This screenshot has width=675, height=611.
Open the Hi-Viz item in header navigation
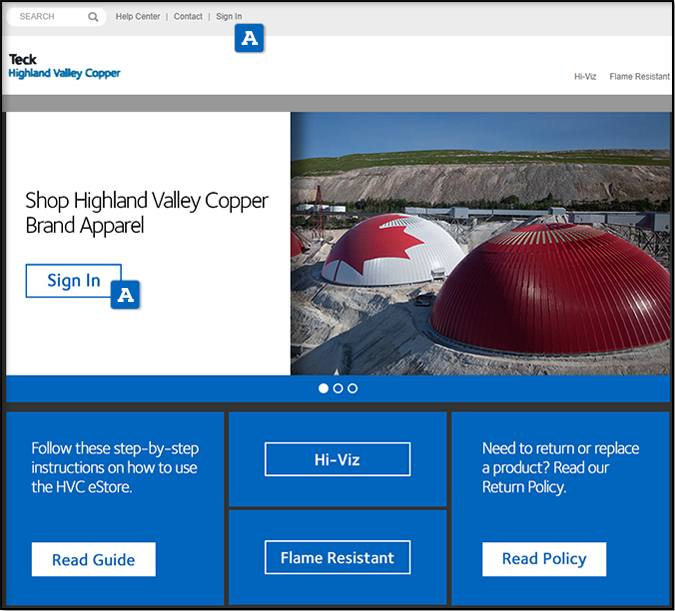[585, 77]
